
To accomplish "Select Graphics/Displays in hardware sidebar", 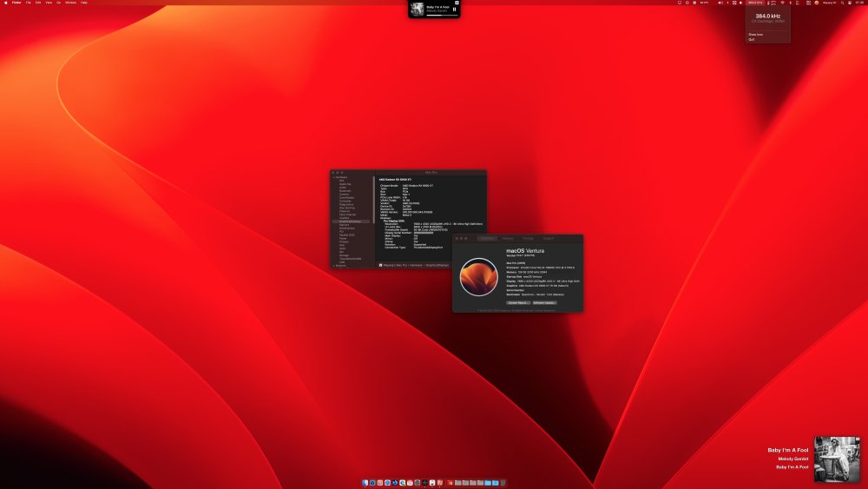I will point(350,221).
